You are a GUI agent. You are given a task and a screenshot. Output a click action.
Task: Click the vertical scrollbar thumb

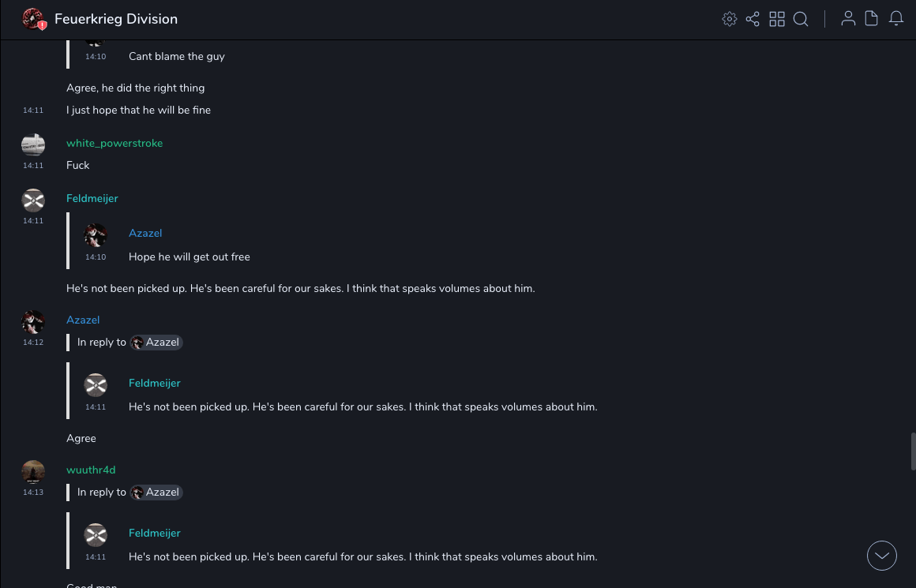[x=913, y=451]
